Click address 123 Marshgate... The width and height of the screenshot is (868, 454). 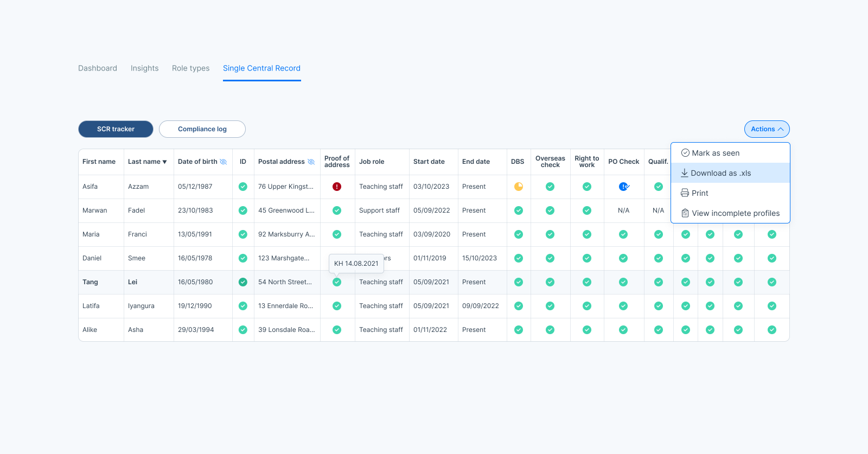(284, 258)
